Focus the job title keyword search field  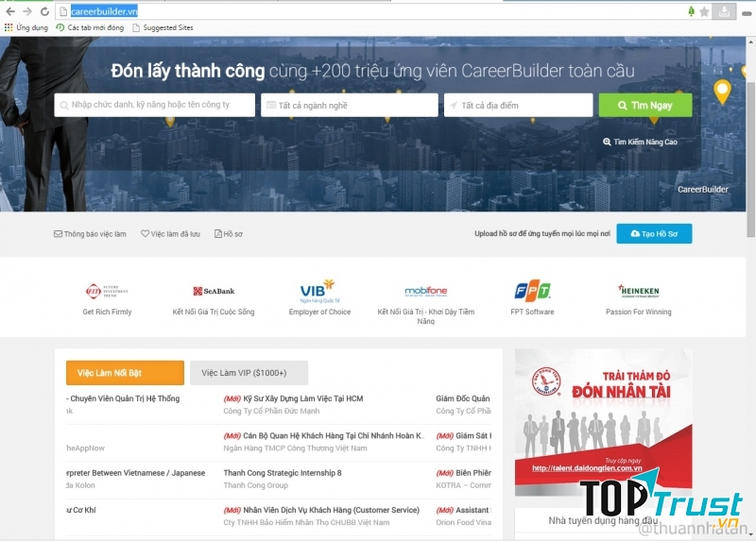pyautogui.click(x=155, y=105)
